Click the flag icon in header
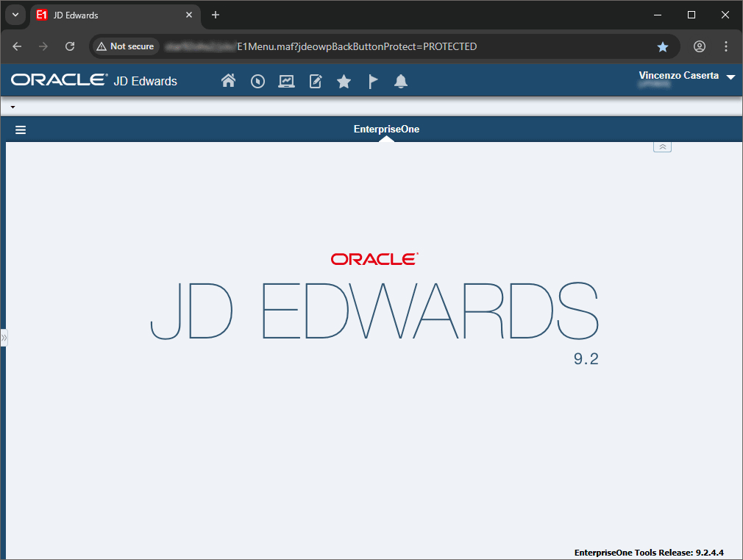The width and height of the screenshot is (743, 560). click(x=373, y=82)
